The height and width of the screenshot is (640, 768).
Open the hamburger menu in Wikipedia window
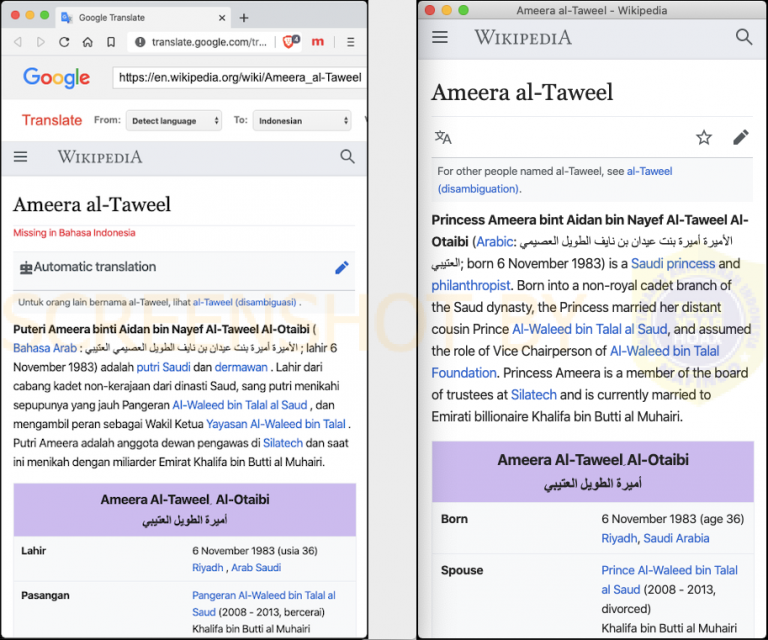[440, 37]
